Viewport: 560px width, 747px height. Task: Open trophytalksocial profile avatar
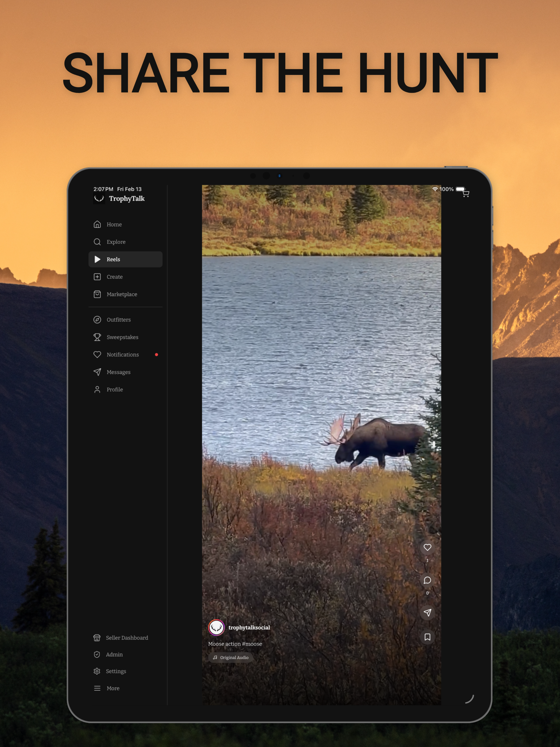click(x=217, y=628)
